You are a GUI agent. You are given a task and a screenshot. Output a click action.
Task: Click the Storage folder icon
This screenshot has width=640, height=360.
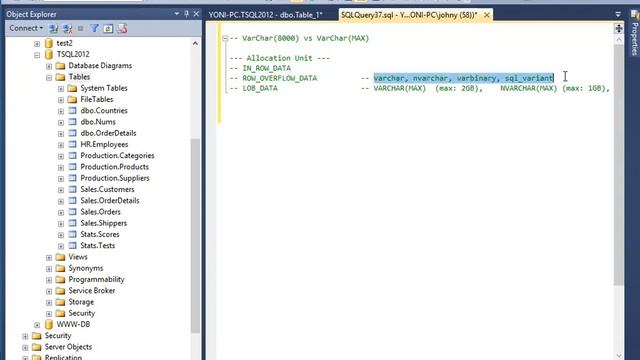[60, 302]
